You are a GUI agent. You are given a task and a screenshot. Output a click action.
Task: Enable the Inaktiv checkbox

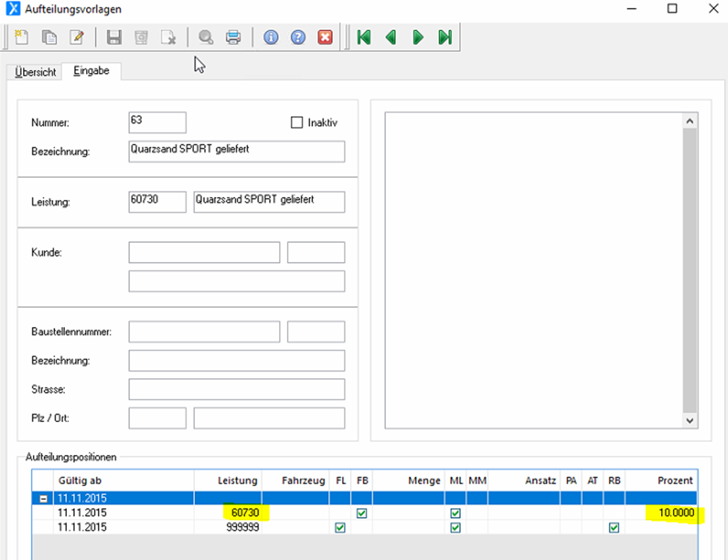[297, 123]
